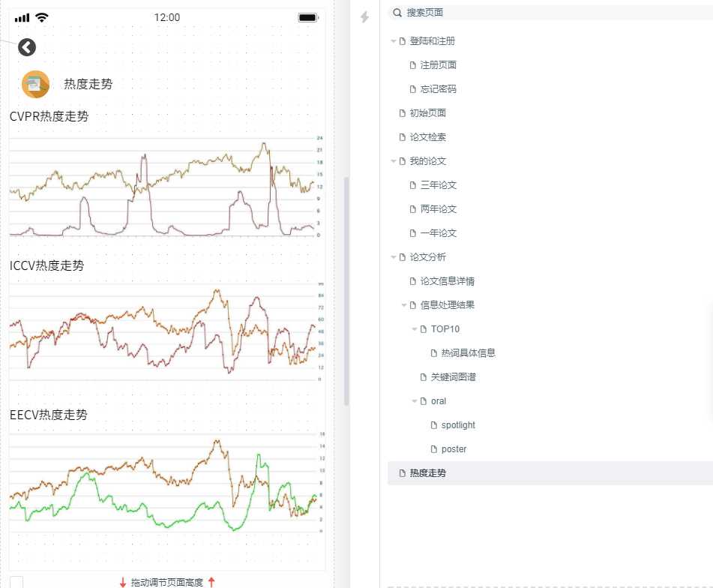Click the page icon next to 论文检索
Screen dimensions: 713x588
(402, 137)
